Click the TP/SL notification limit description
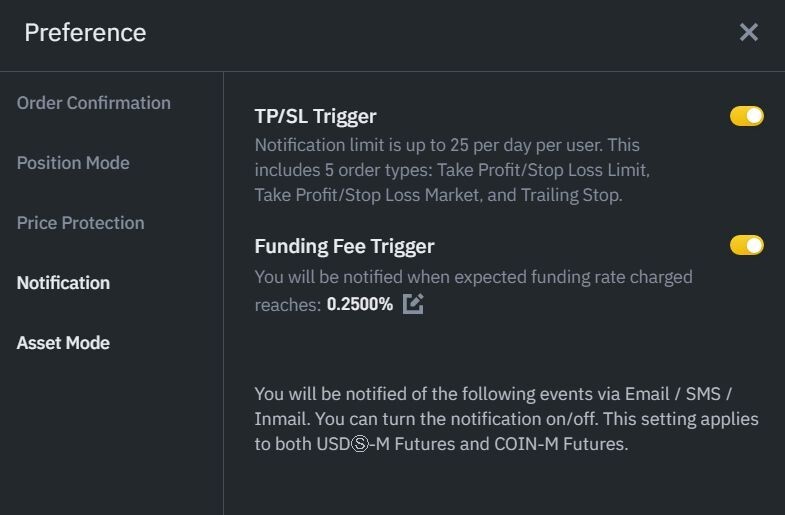This screenshot has height=515, width=785. pyautogui.click(x=452, y=170)
